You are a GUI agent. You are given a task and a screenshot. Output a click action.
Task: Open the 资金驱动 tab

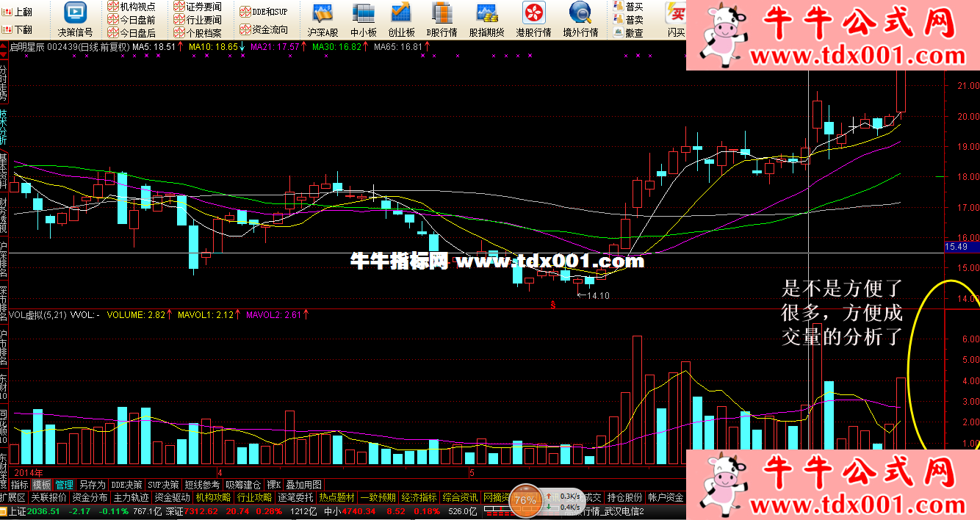click(x=173, y=497)
